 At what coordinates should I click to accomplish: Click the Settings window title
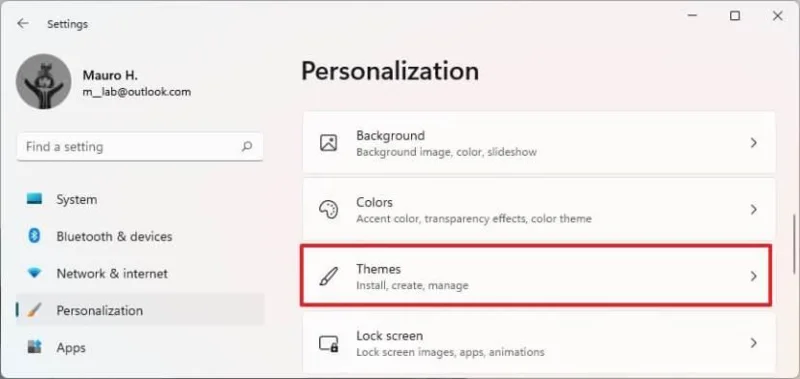click(x=67, y=24)
